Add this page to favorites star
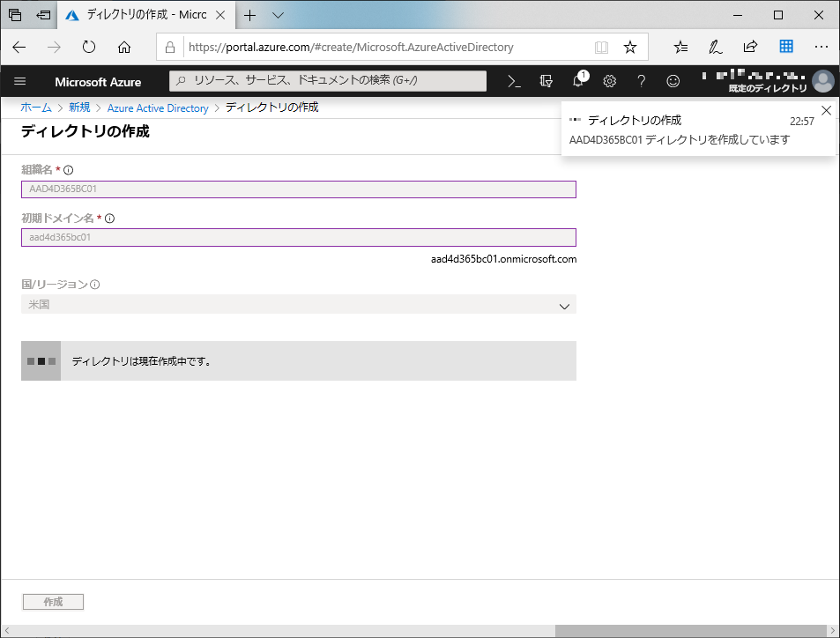 point(630,47)
